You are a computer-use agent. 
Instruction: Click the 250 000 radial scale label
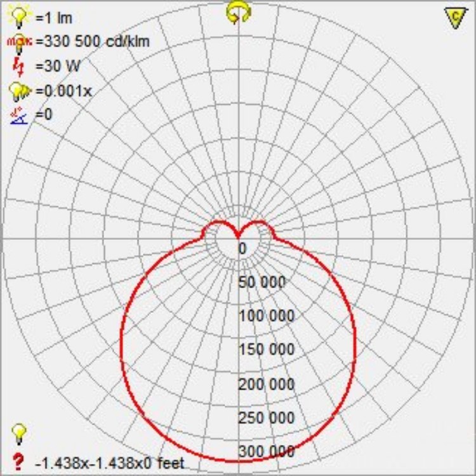266,418
